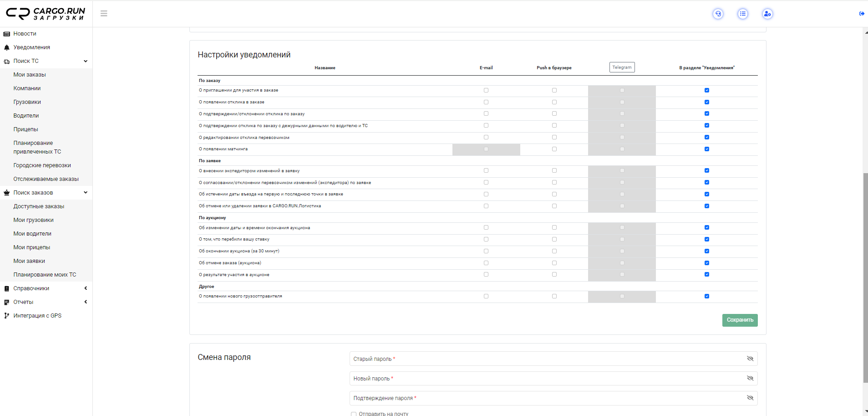The image size is (868, 416).
Task: Click the CARGO.RUN logo
Action: [46, 14]
